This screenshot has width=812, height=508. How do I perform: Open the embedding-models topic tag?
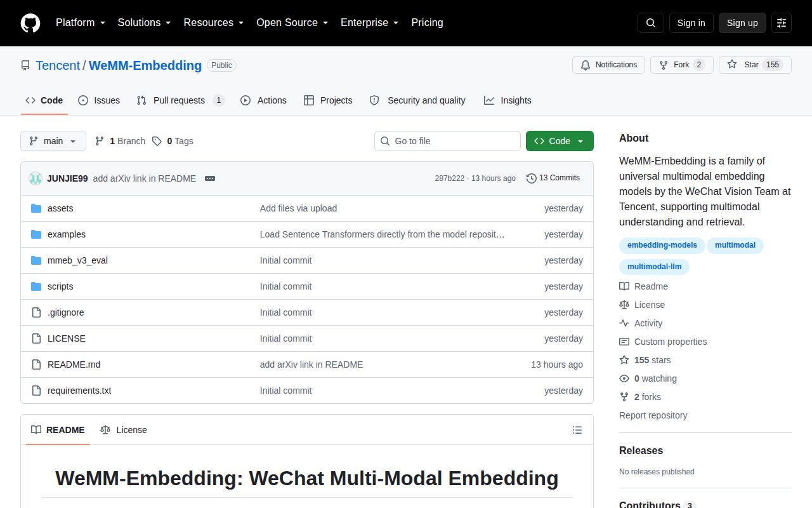662,245
